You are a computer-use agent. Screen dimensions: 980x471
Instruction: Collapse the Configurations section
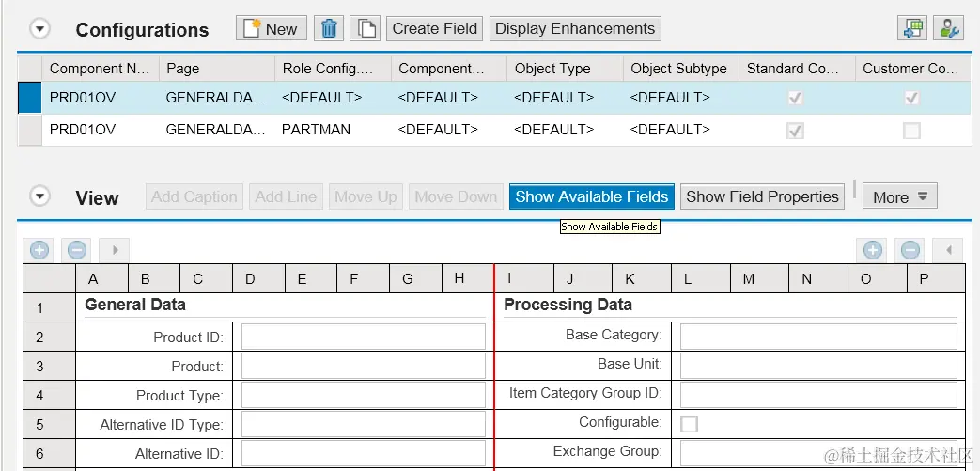click(40, 29)
